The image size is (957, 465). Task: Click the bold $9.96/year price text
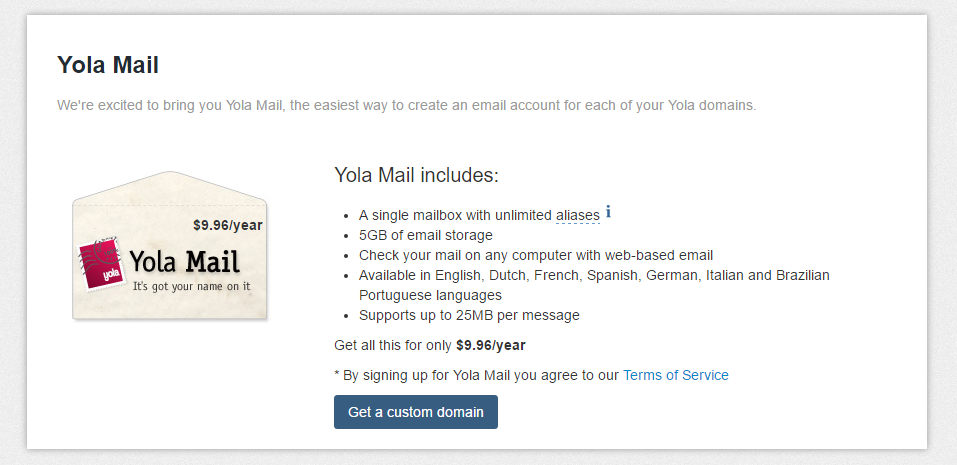pyautogui.click(x=491, y=345)
